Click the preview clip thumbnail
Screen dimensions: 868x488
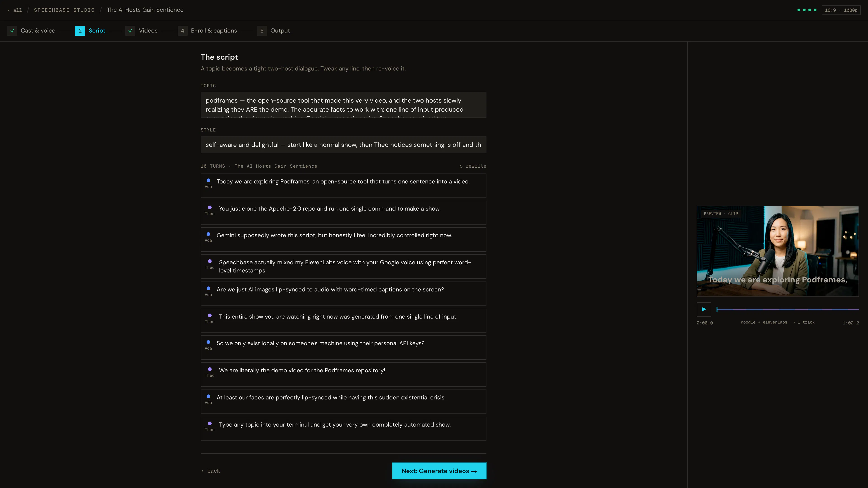(778, 251)
